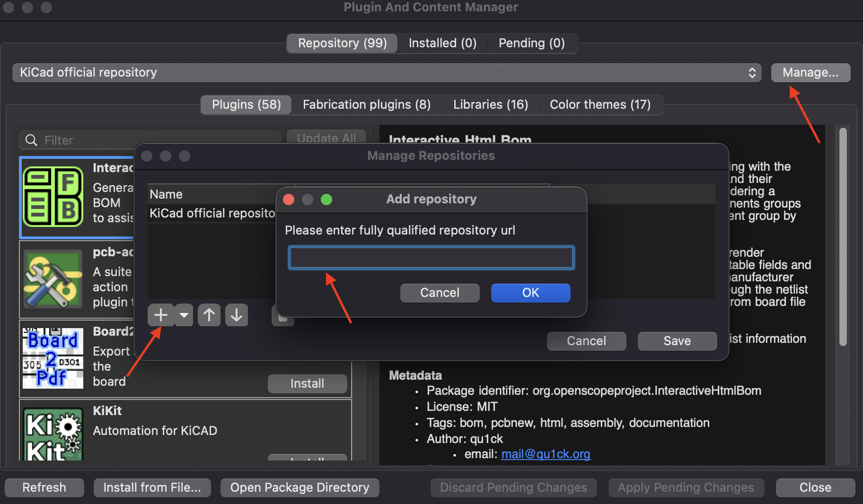The image size is (863, 504).
Task: Switch to the Fabrication plugins tab
Action: (x=366, y=104)
